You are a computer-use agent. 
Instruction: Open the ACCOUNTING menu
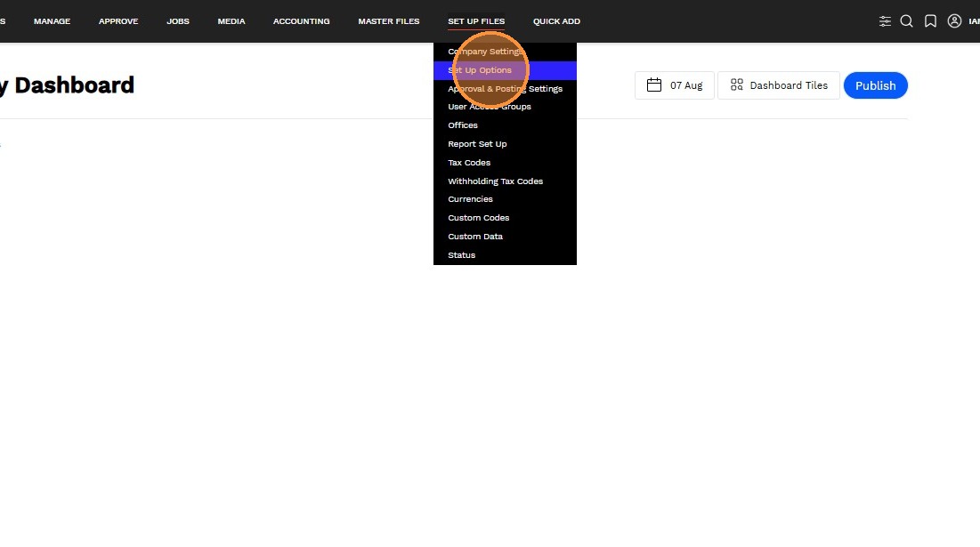[x=301, y=21]
